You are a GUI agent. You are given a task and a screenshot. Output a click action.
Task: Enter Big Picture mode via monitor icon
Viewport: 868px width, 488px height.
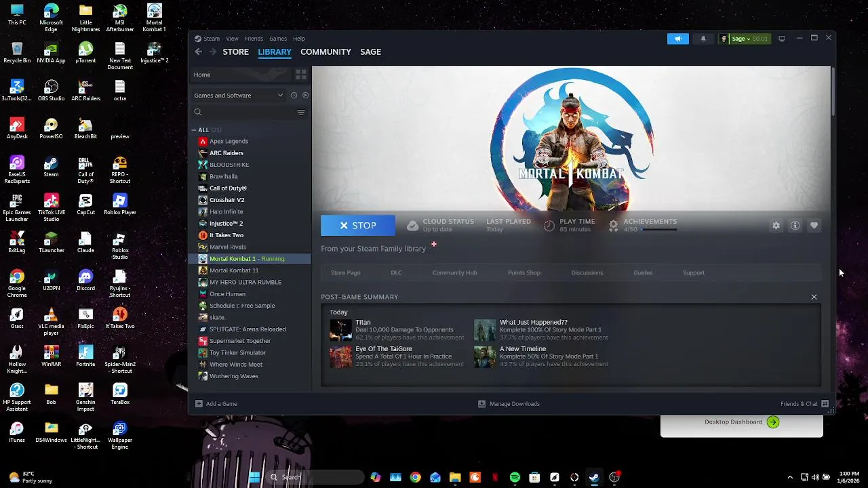click(782, 39)
